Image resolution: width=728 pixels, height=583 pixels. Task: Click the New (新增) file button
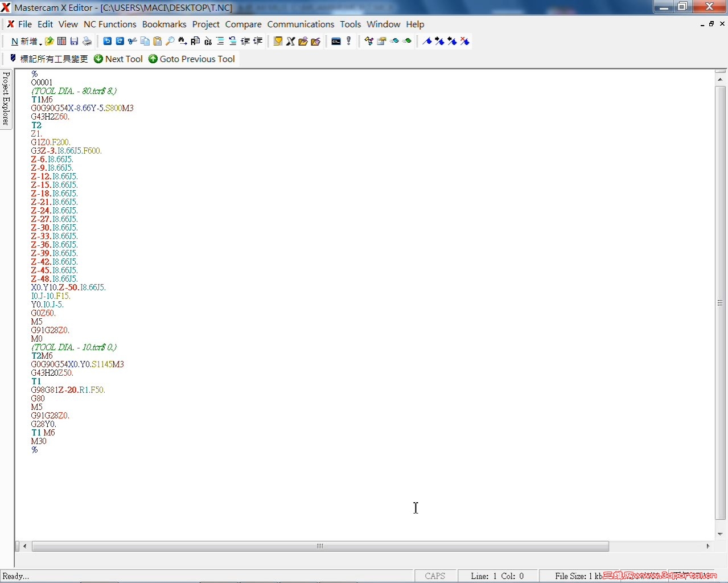click(23, 41)
